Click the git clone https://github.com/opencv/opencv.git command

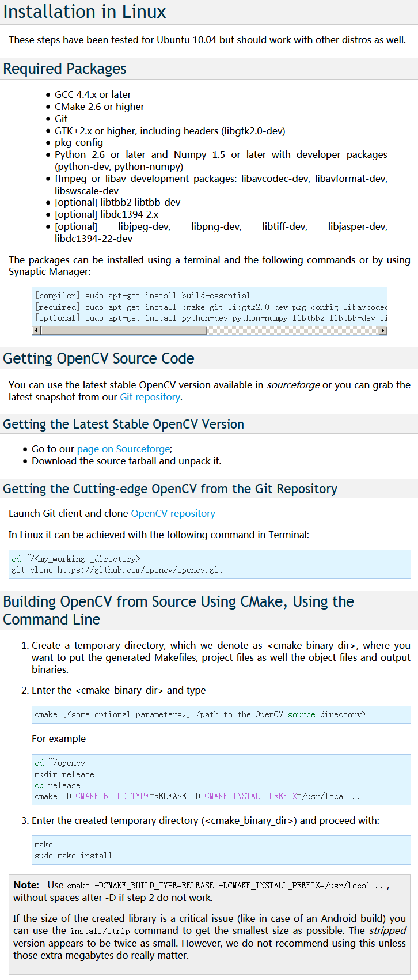(117, 570)
